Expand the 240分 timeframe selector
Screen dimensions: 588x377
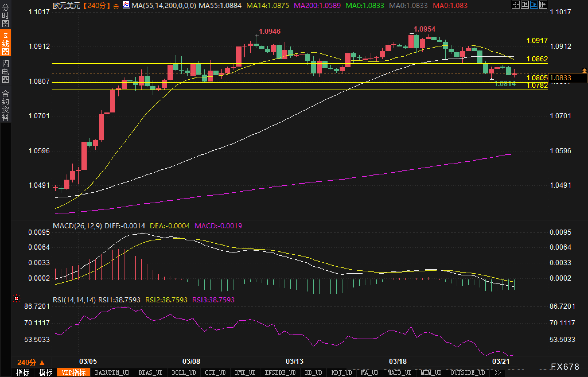pyautogui.click(x=31, y=362)
